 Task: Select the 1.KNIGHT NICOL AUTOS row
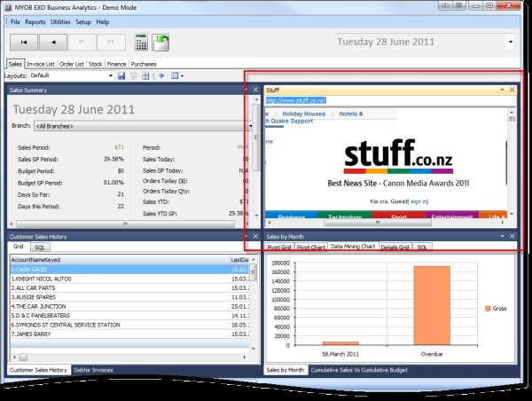(x=129, y=279)
